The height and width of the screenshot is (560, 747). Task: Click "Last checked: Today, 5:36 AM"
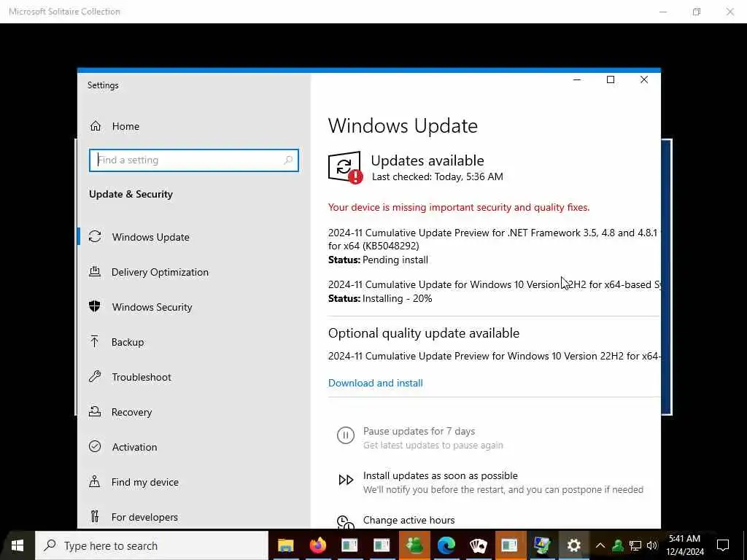pyautogui.click(x=438, y=176)
